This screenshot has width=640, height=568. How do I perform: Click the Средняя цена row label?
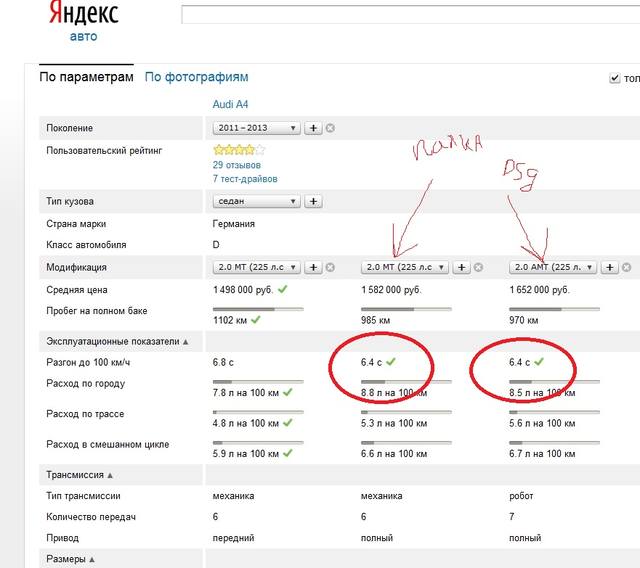[77, 290]
